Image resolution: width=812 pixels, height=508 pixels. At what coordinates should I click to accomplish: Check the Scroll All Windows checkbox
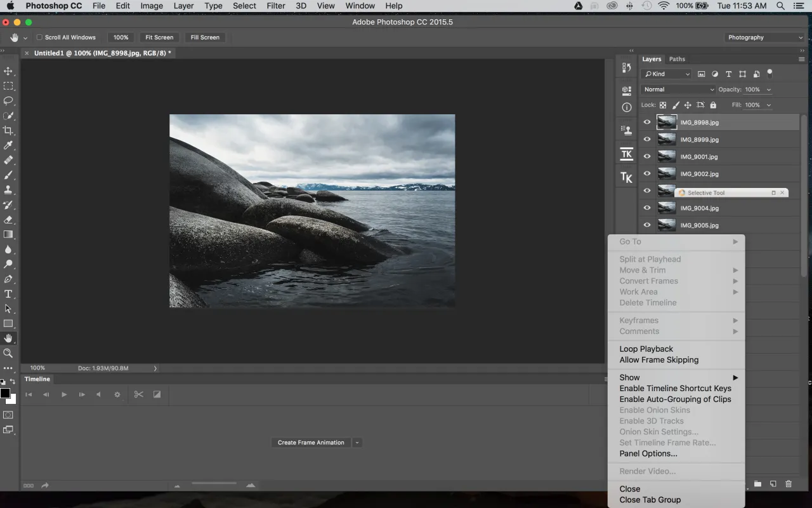tap(39, 37)
